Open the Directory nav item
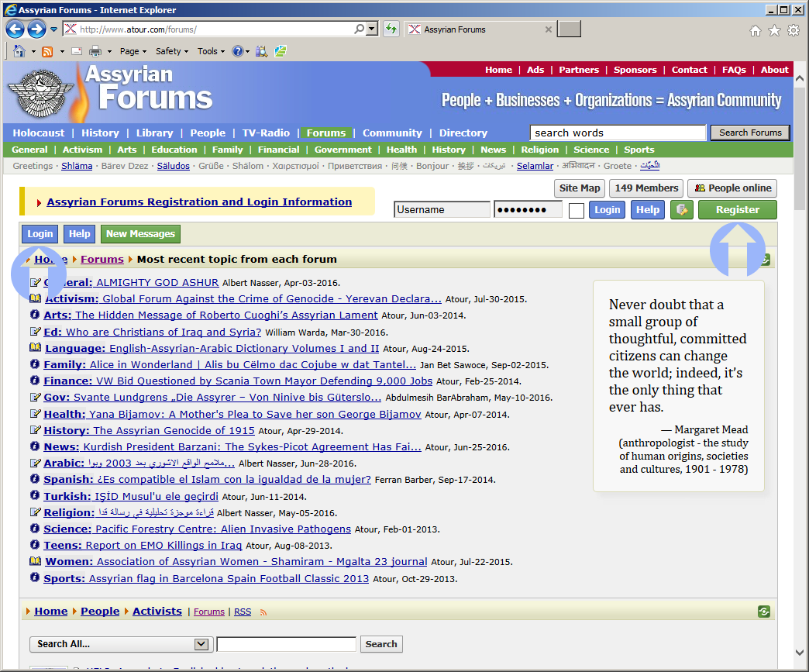Screen dimensions: 809x672 coord(463,133)
